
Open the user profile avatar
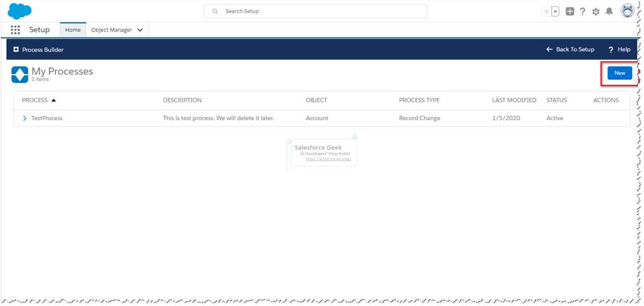[628, 11]
